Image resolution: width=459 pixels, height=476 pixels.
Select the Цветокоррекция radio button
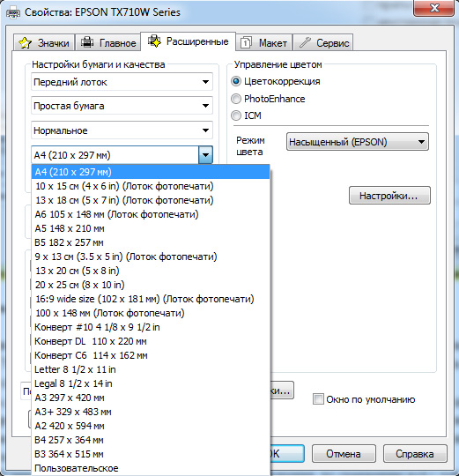pyautogui.click(x=236, y=81)
